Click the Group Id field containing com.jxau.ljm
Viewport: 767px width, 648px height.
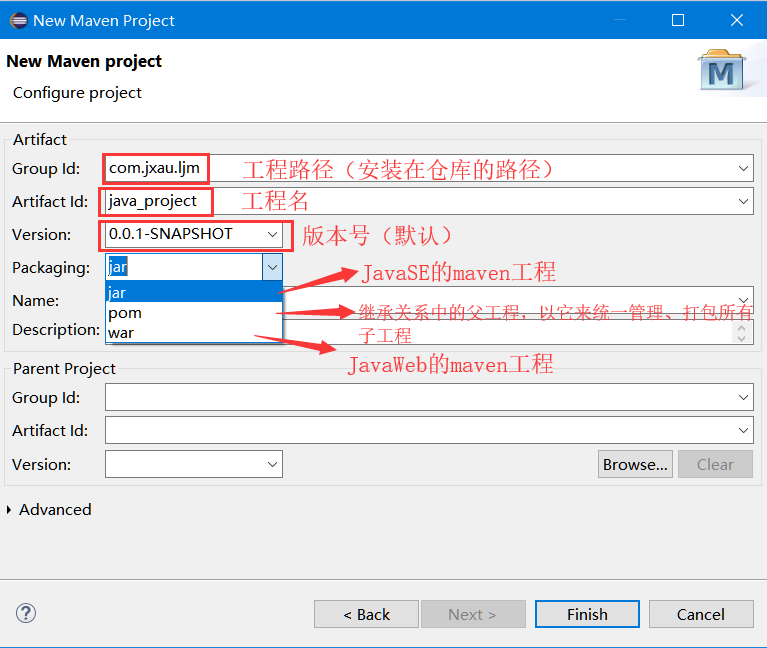pyautogui.click(x=429, y=169)
